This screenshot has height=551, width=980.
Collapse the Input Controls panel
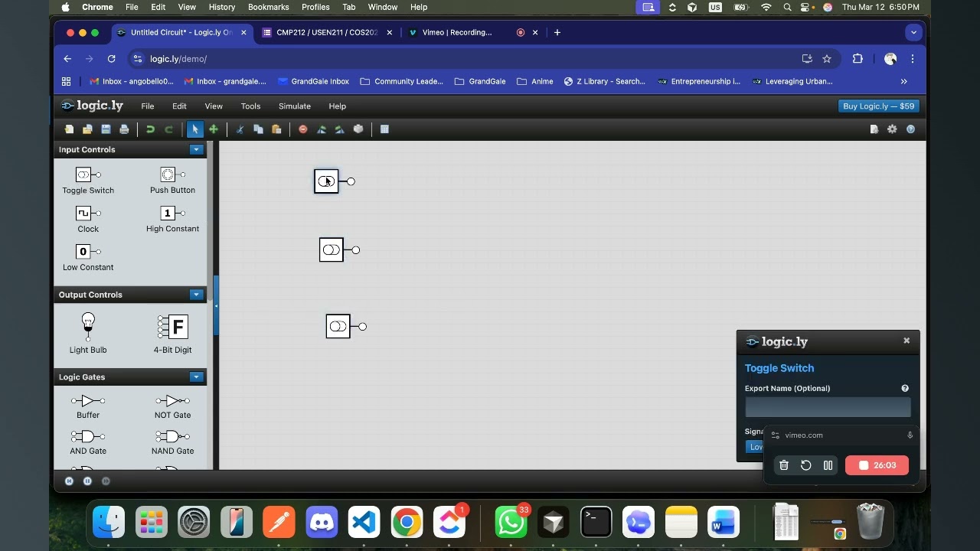[197, 149]
